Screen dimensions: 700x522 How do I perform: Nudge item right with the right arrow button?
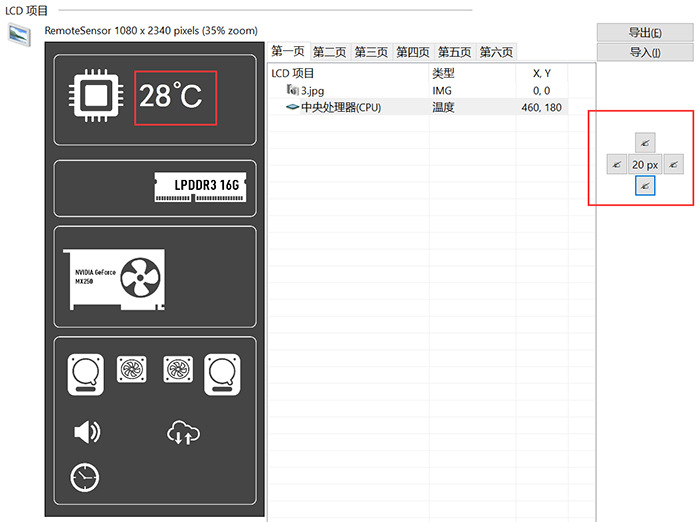[x=673, y=165]
